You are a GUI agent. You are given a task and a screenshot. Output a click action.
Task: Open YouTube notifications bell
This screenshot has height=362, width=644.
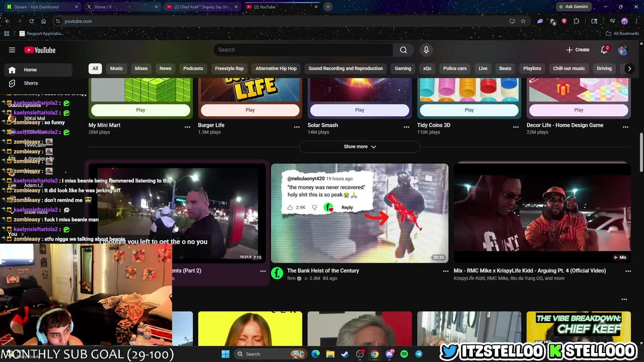click(605, 50)
